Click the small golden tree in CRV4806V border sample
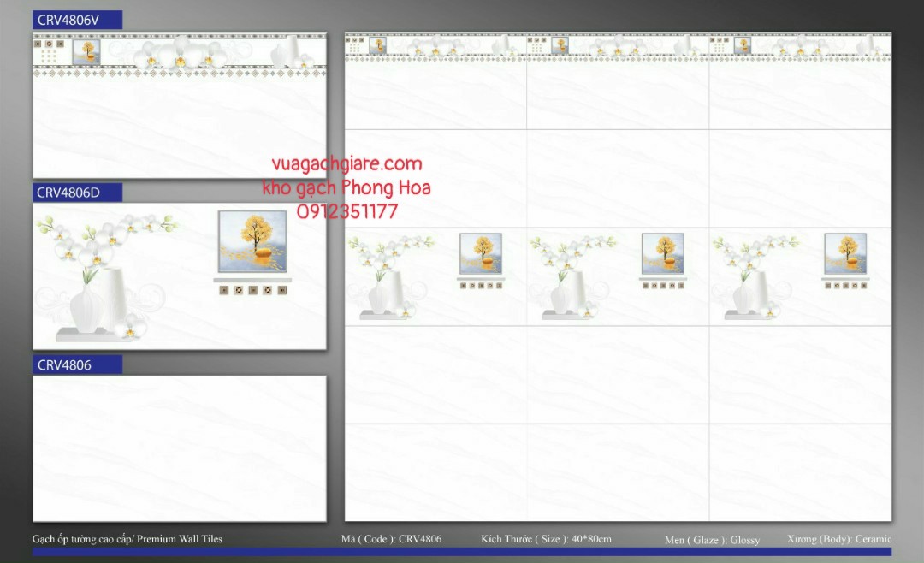The width and height of the screenshot is (924, 563). pos(86,52)
